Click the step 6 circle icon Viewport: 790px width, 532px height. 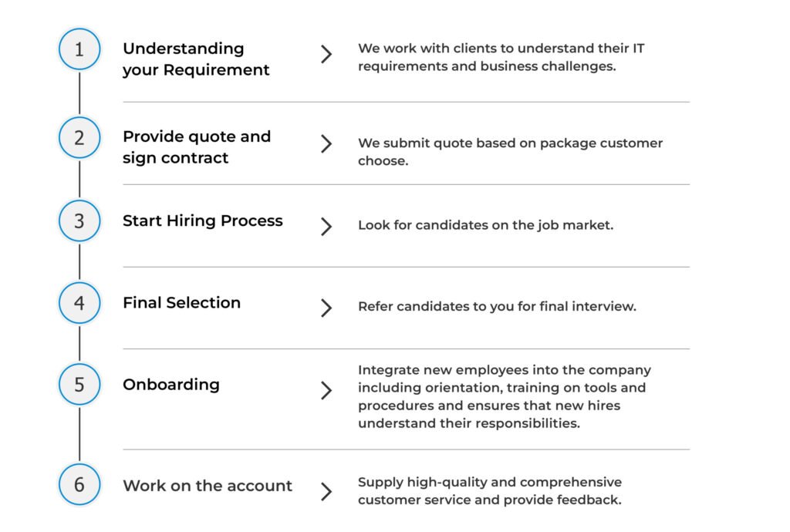79,486
